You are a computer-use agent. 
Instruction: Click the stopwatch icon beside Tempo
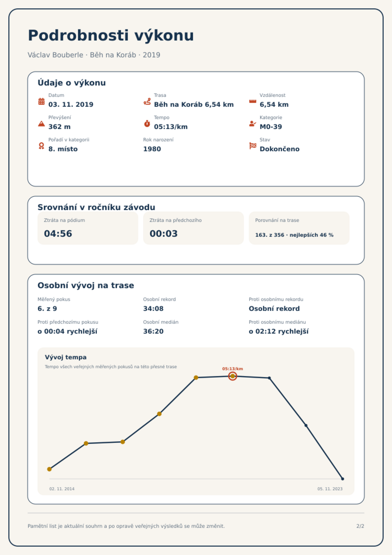click(x=147, y=124)
